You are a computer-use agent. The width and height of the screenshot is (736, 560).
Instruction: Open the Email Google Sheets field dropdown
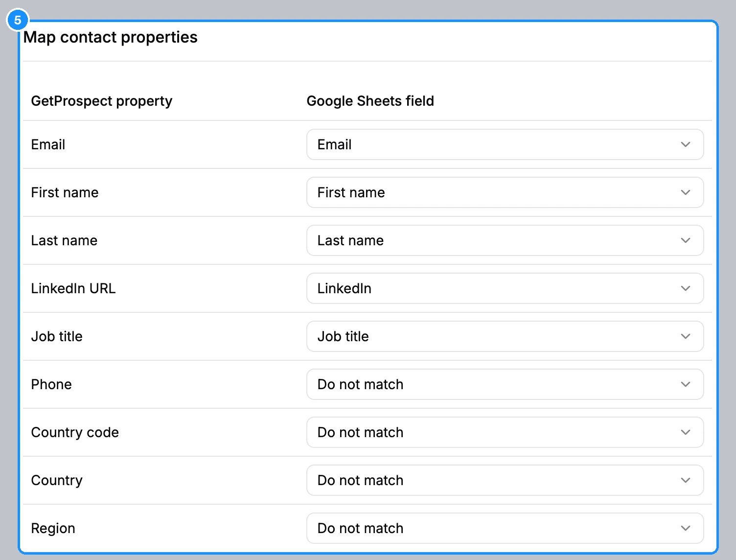[505, 144]
